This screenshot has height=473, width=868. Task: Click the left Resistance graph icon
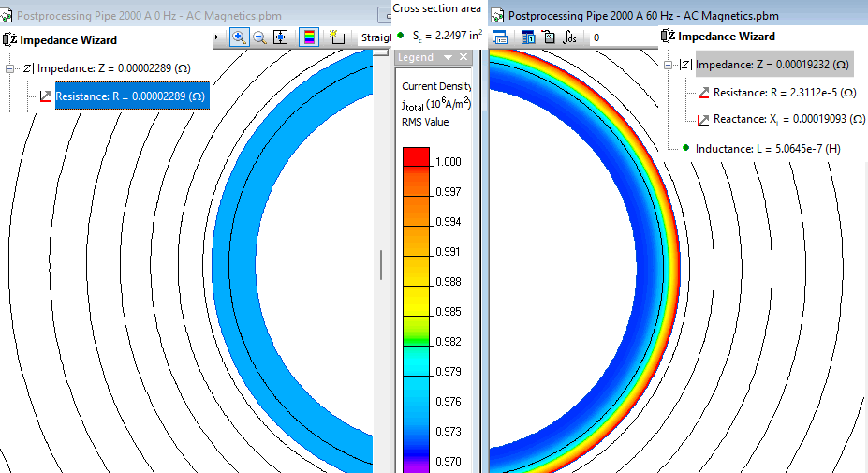click(45, 96)
